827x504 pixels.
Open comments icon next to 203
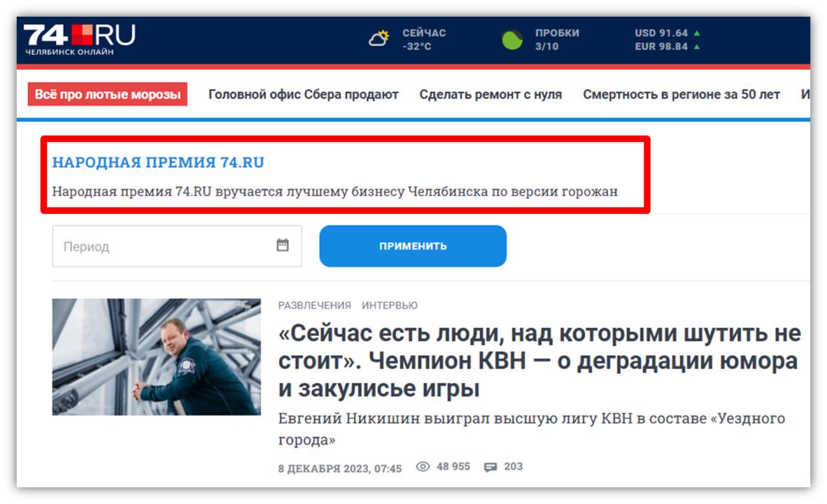(x=490, y=467)
